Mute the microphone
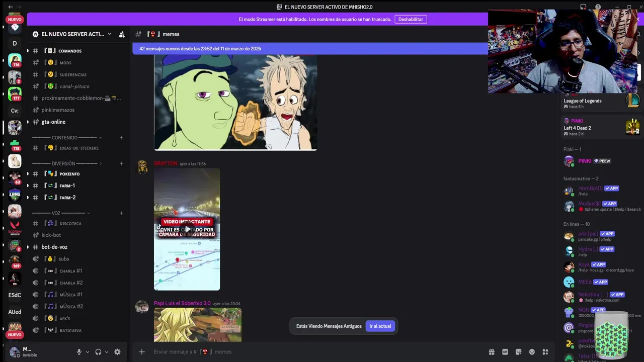The image size is (644, 362). tap(79, 352)
